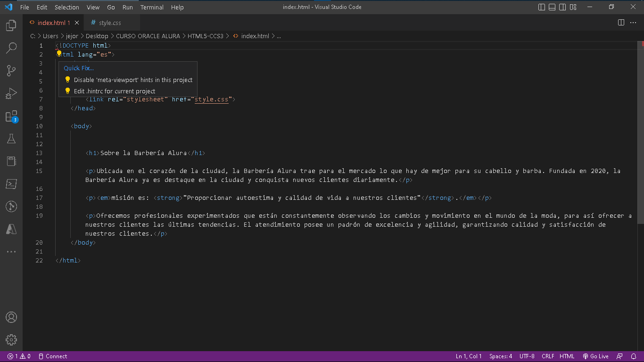Change line endings via 'CRLF'

coord(548,356)
